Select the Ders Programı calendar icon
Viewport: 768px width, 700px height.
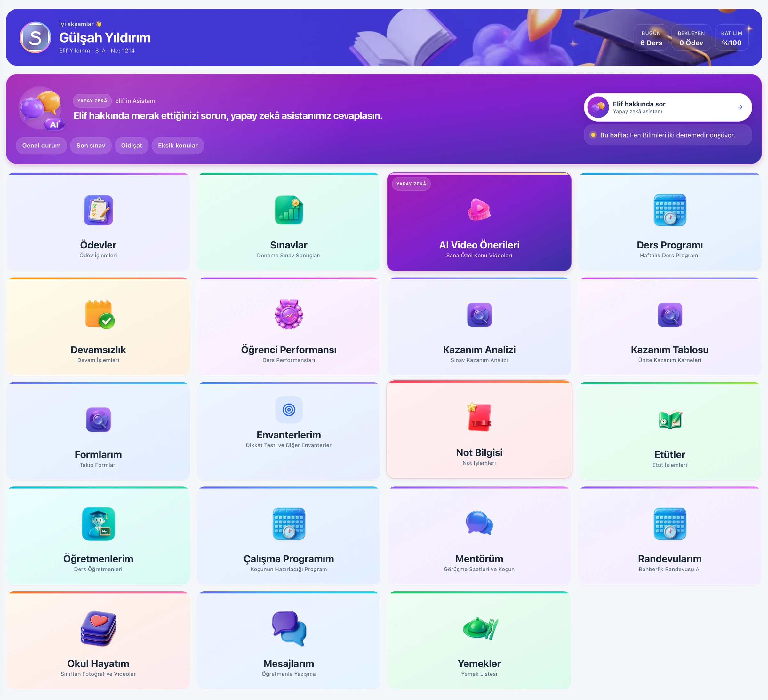670,210
